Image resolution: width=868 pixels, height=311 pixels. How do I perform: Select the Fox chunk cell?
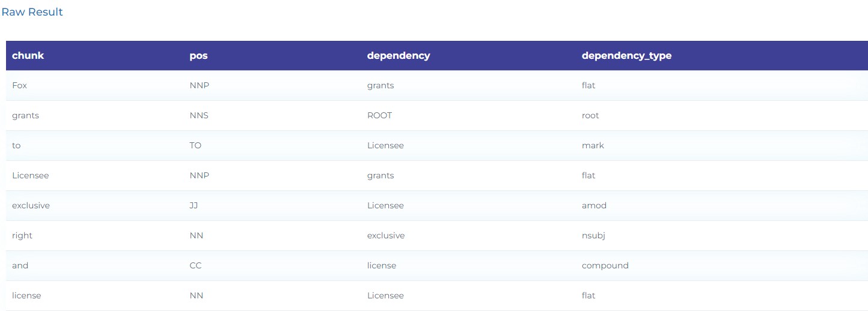tap(19, 85)
